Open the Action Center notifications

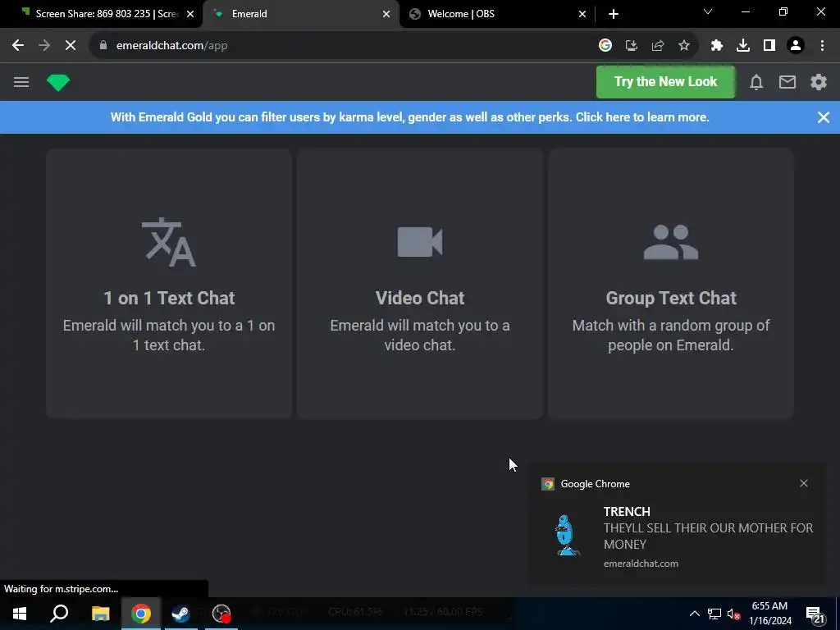click(815, 614)
